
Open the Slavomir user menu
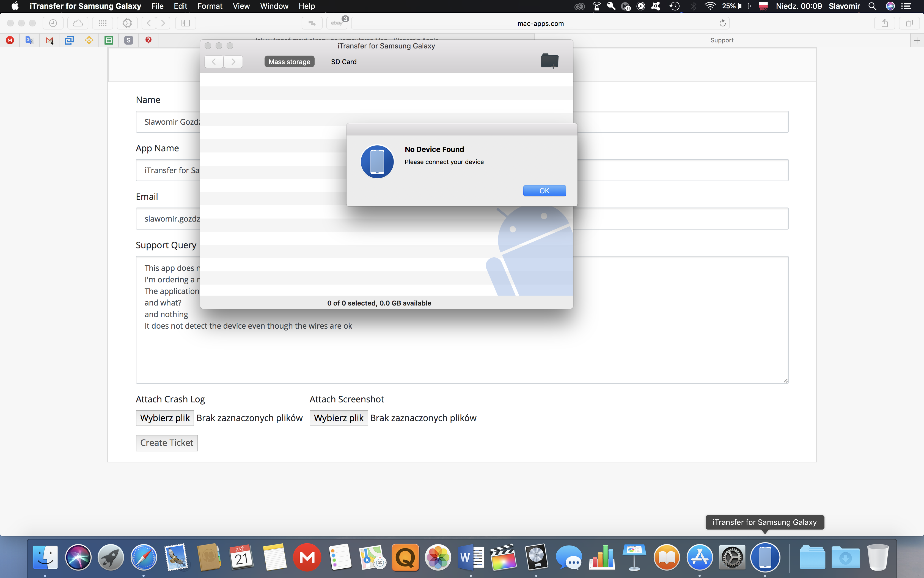point(844,6)
